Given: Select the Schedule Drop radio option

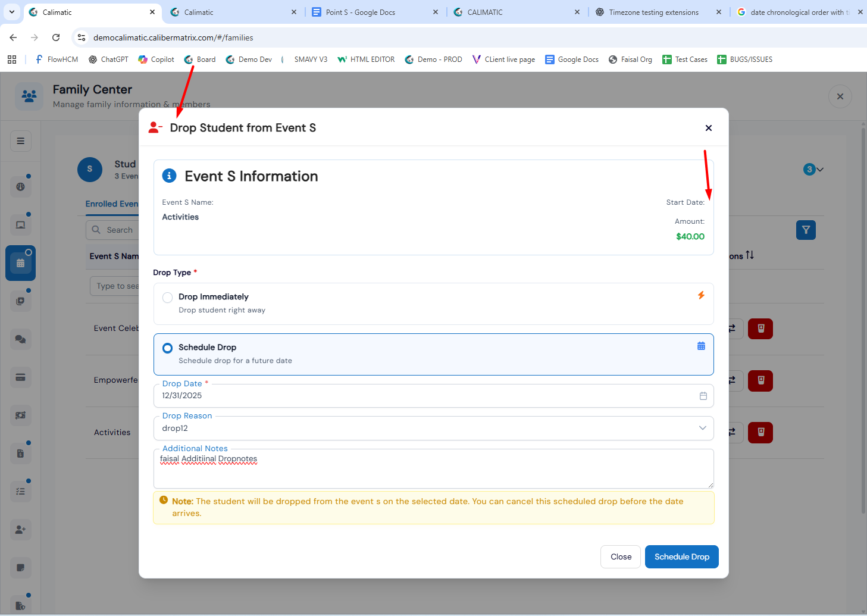Looking at the screenshot, I should coord(168,348).
